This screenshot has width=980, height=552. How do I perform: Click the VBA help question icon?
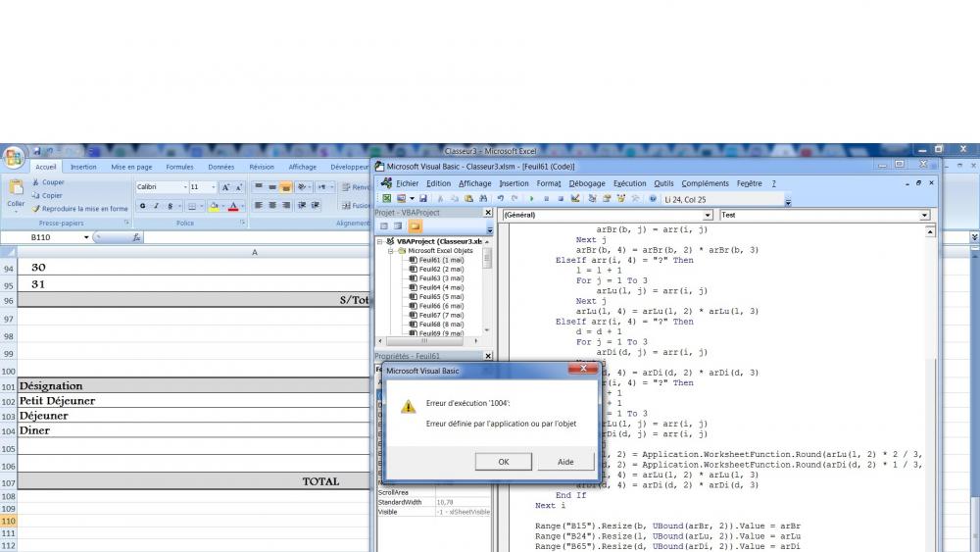coord(653,199)
